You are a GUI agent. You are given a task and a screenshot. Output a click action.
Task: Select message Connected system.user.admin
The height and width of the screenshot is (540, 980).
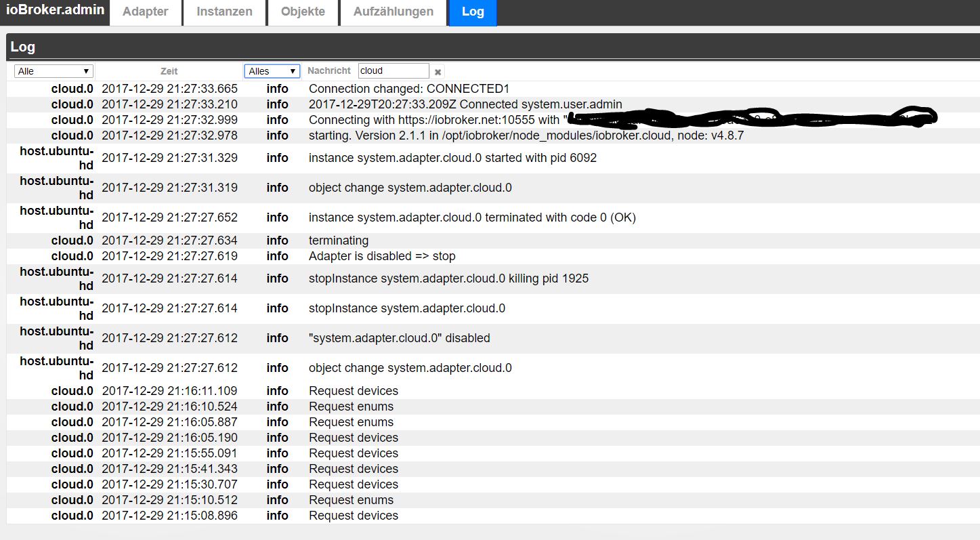465,104
